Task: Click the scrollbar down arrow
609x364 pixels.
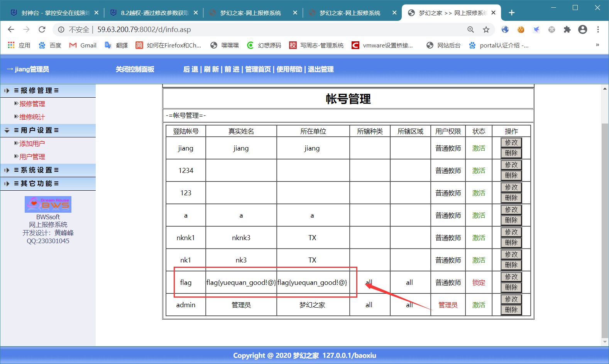Action: click(x=605, y=342)
